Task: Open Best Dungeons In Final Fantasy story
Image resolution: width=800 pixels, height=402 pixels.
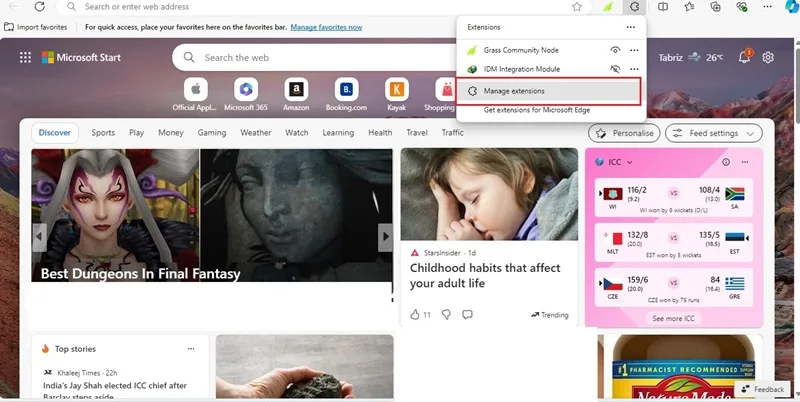Action: tap(140, 274)
